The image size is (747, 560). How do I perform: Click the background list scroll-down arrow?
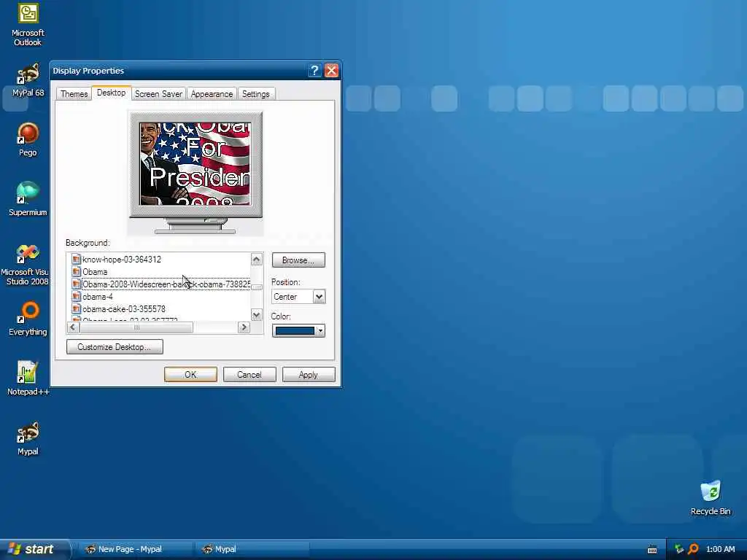[x=256, y=315]
